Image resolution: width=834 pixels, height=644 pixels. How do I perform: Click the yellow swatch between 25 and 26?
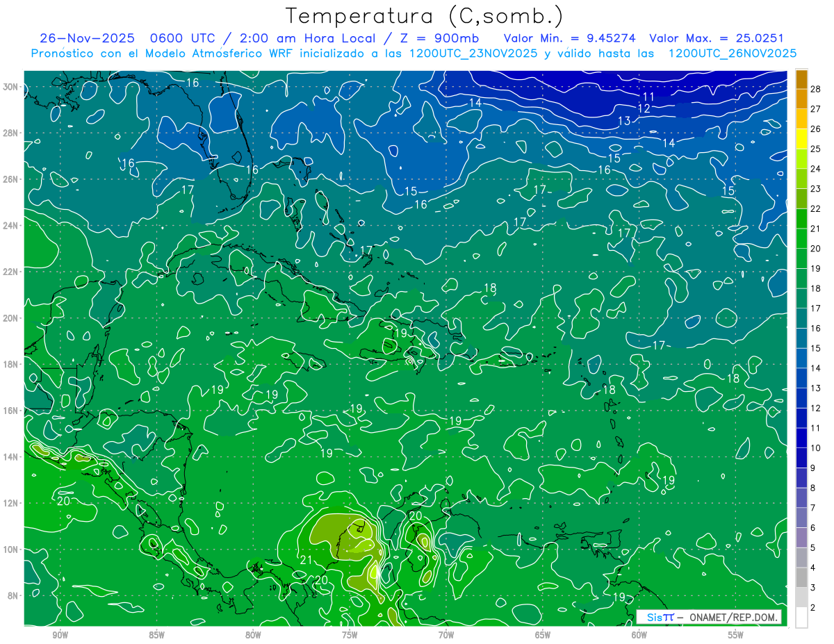(801, 139)
